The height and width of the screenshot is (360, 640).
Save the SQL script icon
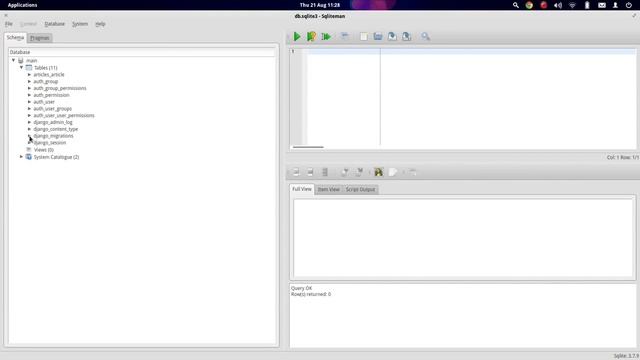[392, 37]
